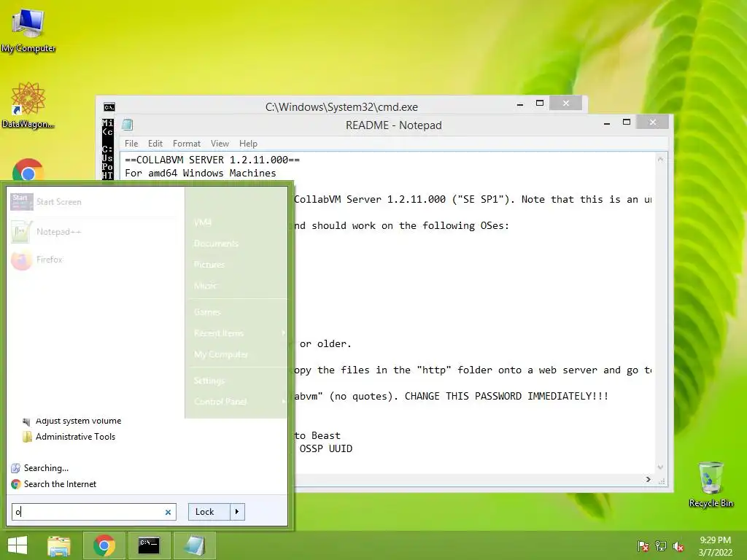Minimize the README Notepad window
This screenshot has width=747, height=560.
pos(607,122)
